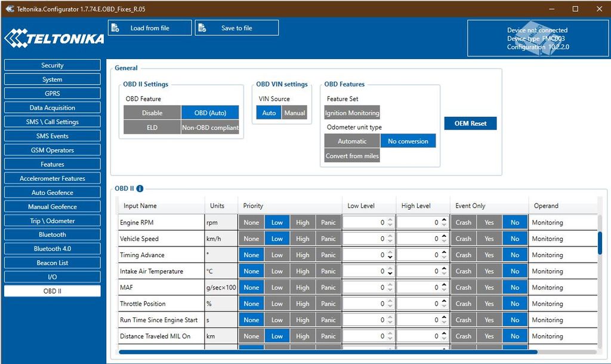Click the Ignition Monitoring feature button
The width and height of the screenshot is (611, 364).
pyautogui.click(x=352, y=113)
